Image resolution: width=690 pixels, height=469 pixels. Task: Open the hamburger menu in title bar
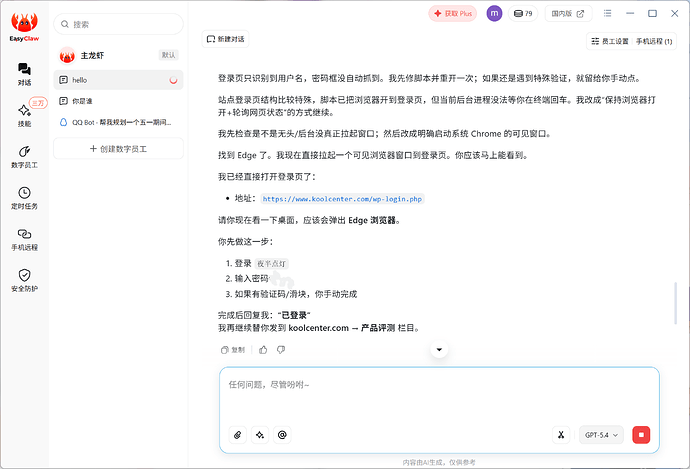(607, 13)
